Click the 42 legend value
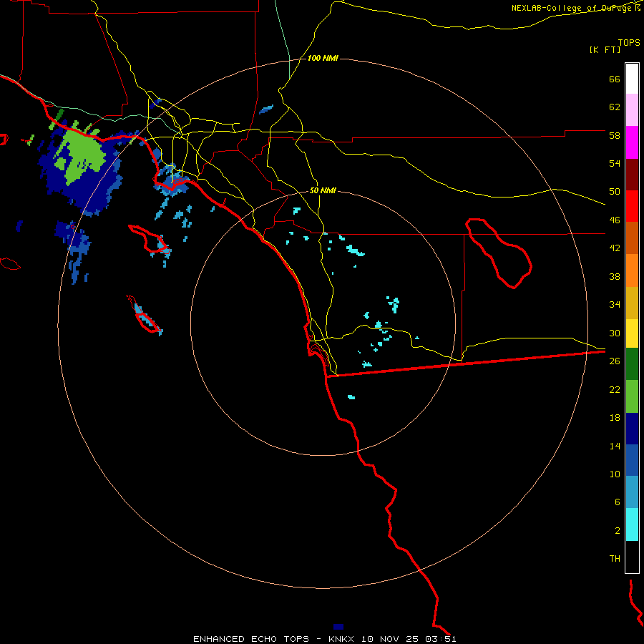 pyautogui.click(x=615, y=248)
